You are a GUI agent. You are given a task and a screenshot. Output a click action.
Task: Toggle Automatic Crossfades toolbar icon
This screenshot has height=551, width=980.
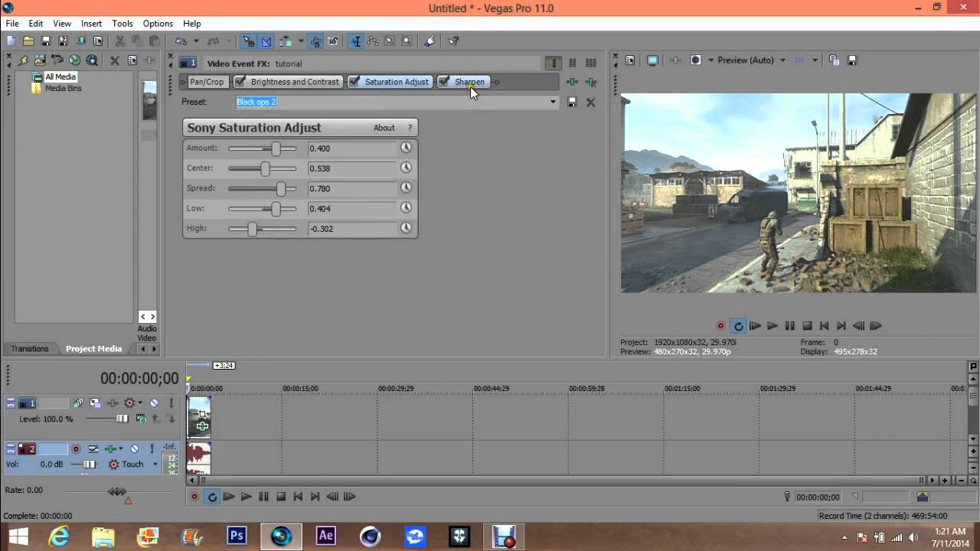pyautogui.click(x=266, y=41)
